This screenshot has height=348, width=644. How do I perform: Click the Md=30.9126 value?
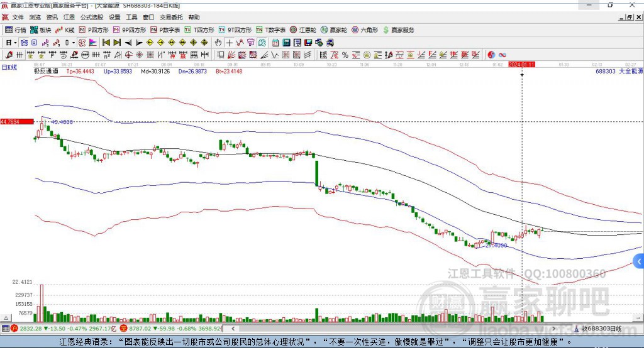(155, 72)
